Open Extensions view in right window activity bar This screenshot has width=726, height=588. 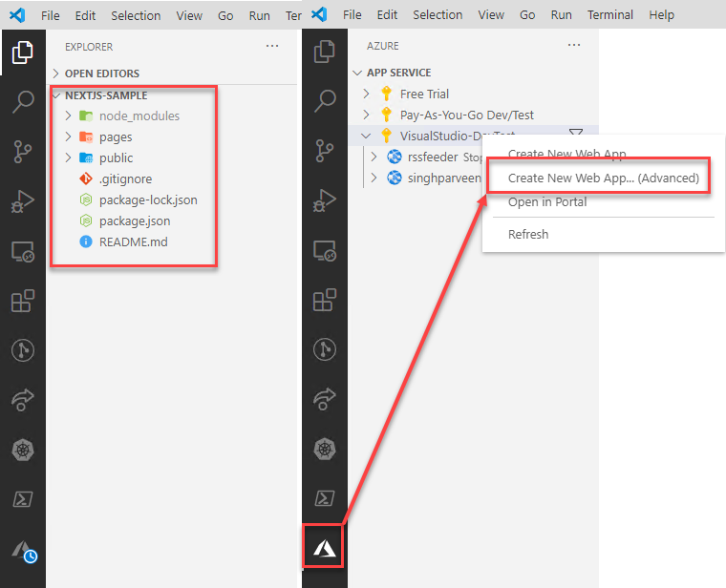tap(324, 301)
